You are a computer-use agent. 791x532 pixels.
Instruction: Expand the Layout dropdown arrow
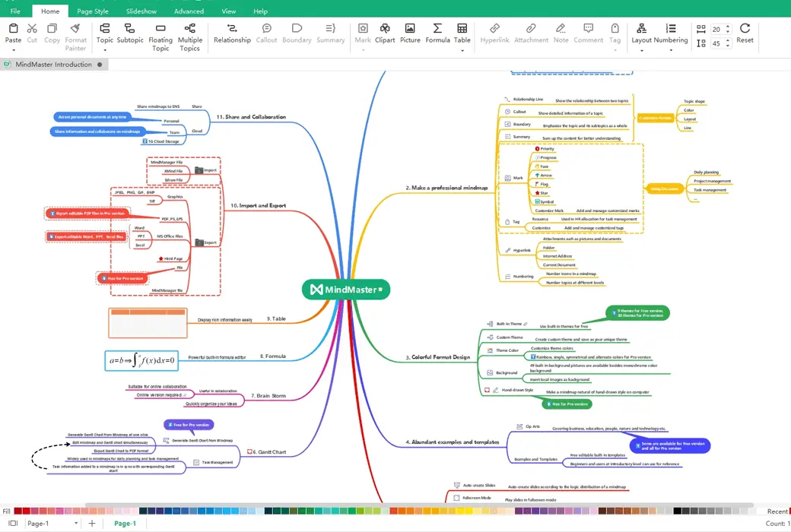click(x=641, y=50)
